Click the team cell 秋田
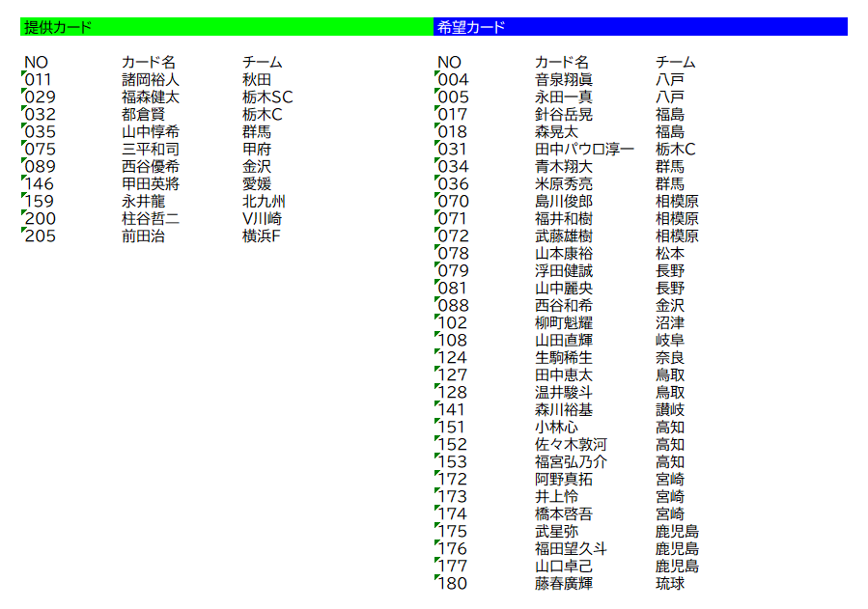Viewport: 868px width, 609px height. pyautogui.click(x=256, y=80)
